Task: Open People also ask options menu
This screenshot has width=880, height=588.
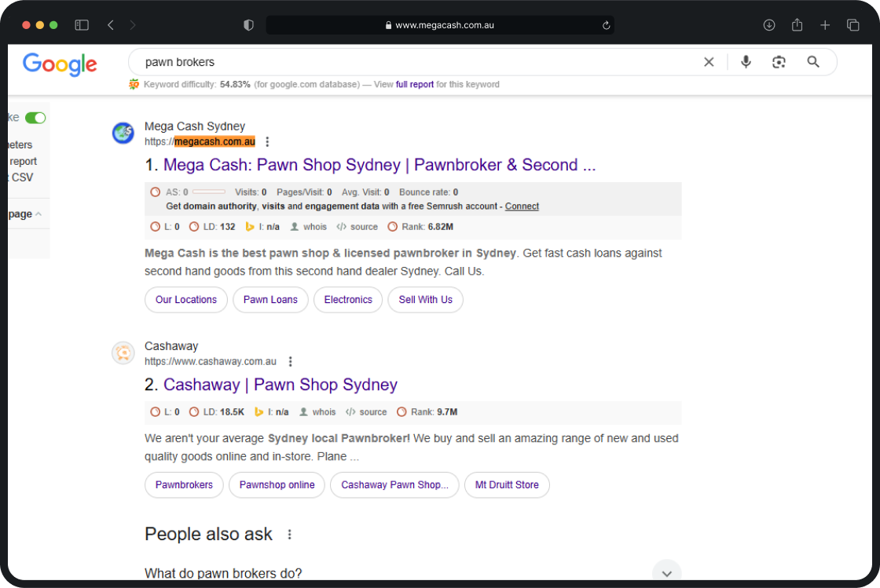Action: click(x=290, y=534)
